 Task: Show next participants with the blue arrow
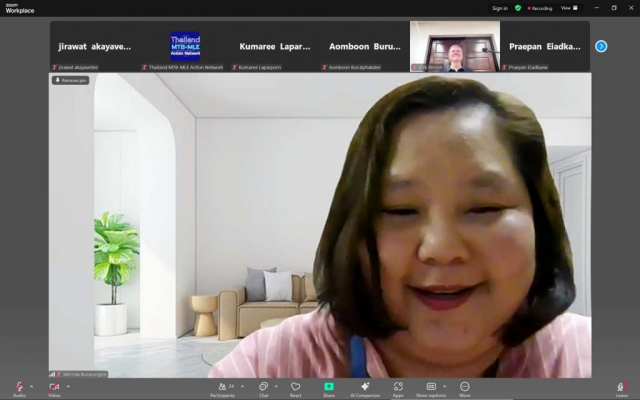(601, 46)
